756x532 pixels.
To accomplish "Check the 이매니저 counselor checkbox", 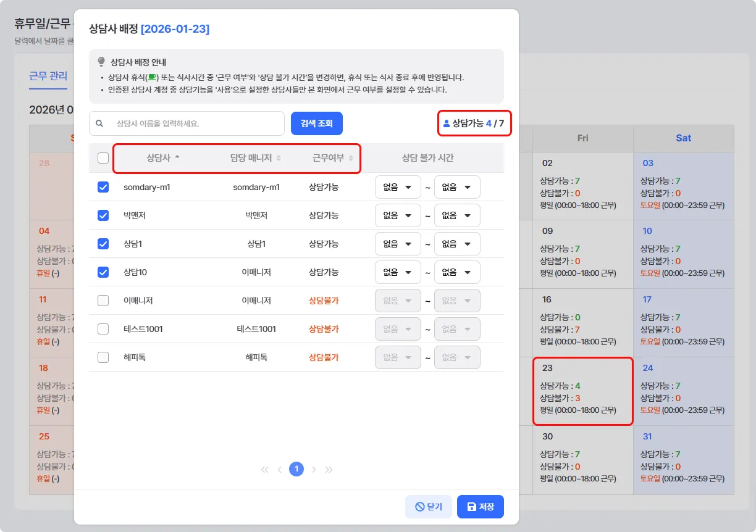I will coord(103,301).
